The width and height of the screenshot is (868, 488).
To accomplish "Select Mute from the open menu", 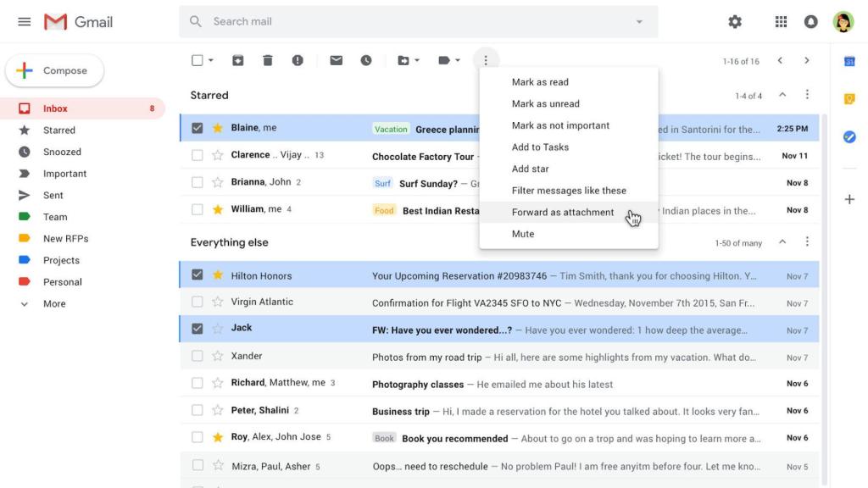I will 523,233.
